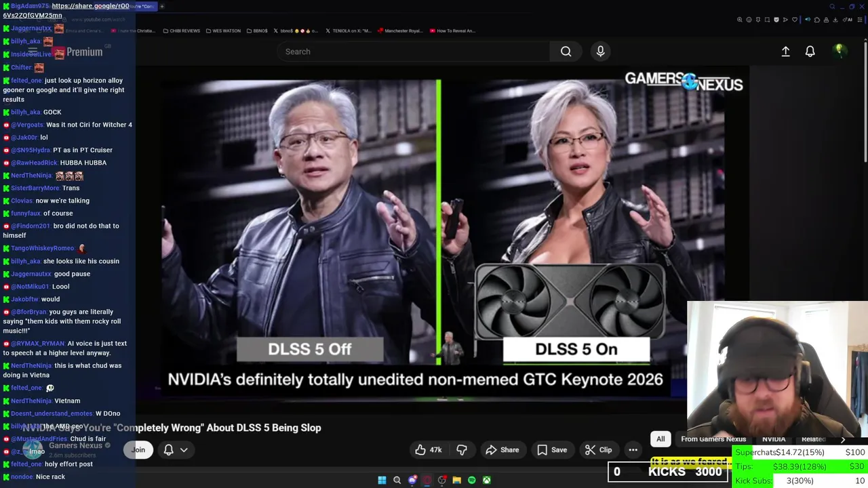Open the AI assistant toolbar icon
The image size is (868, 488).
pos(848,20)
